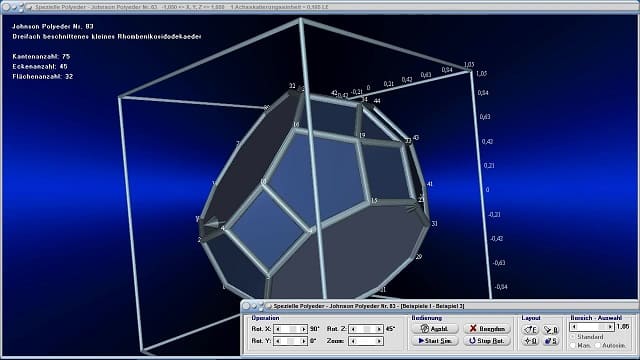Click vertex label 44 on polyhedron

click(x=377, y=101)
